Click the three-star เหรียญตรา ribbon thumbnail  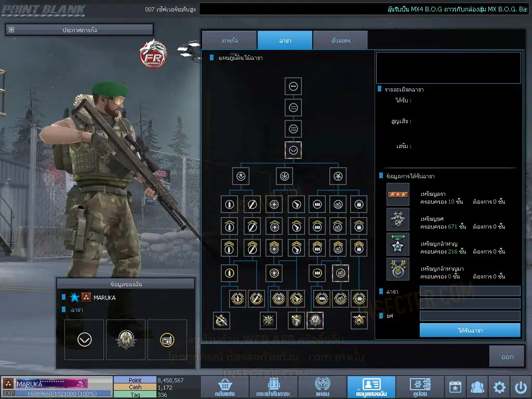398,194
